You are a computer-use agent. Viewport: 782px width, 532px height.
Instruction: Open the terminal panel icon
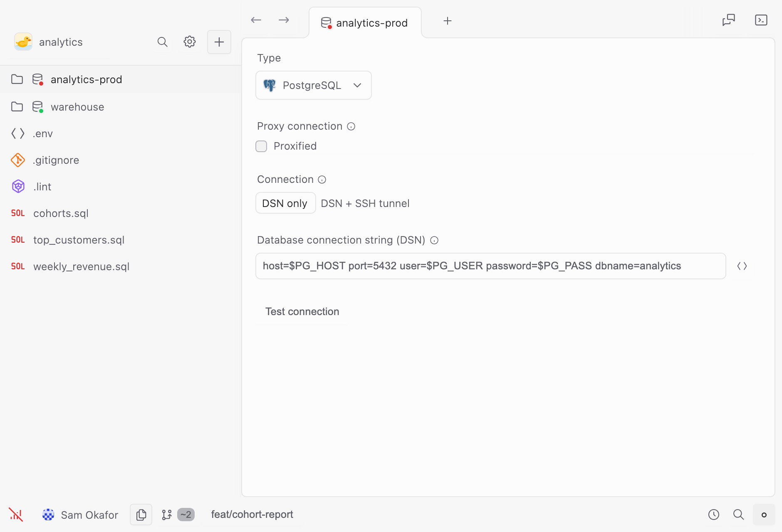click(761, 20)
